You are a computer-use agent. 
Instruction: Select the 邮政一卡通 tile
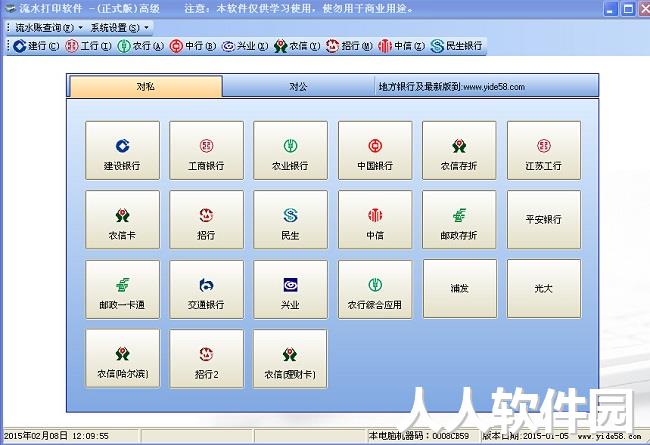tap(122, 289)
